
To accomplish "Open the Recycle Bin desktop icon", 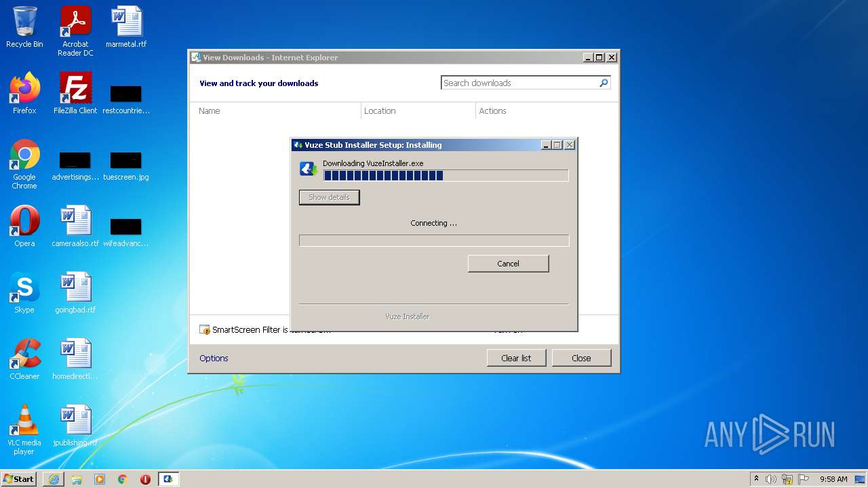I will pyautogui.click(x=24, y=27).
